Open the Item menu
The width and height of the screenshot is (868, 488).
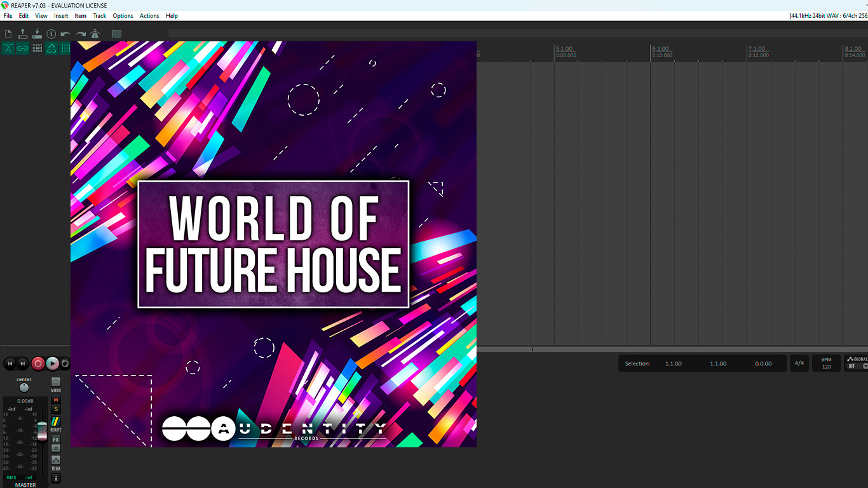[81, 16]
